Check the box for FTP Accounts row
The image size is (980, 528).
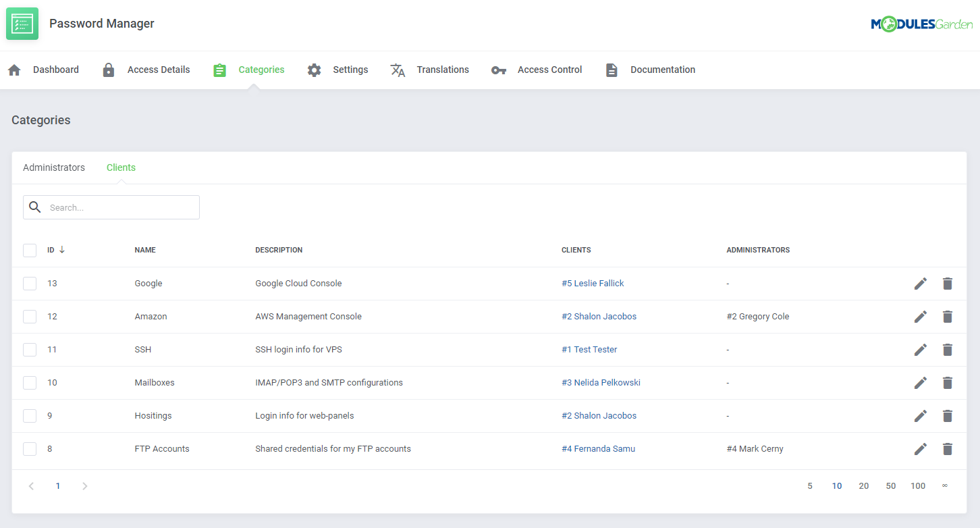click(x=30, y=449)
